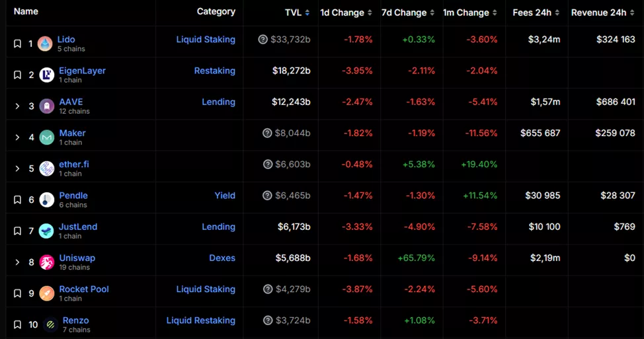The width and height of the screenshot is (644, 339).
Task: Open the ether.fi protocol link
Action: pyautogui.click(x=74, y=164)
